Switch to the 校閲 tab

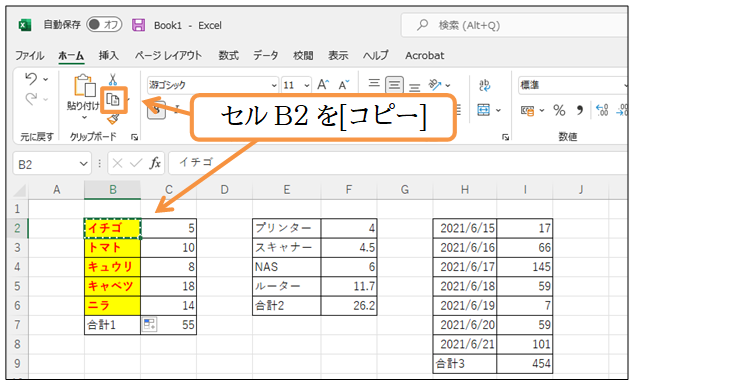[x=303, y=55]
